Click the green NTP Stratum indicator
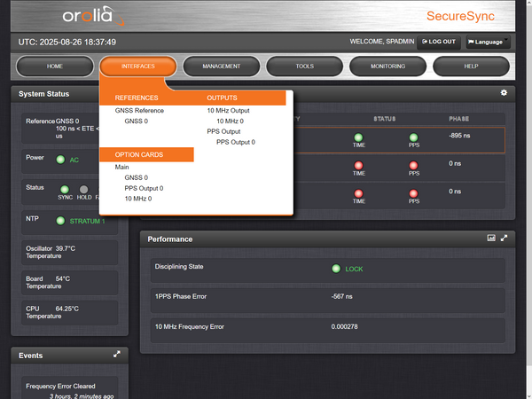 [60, 221]
